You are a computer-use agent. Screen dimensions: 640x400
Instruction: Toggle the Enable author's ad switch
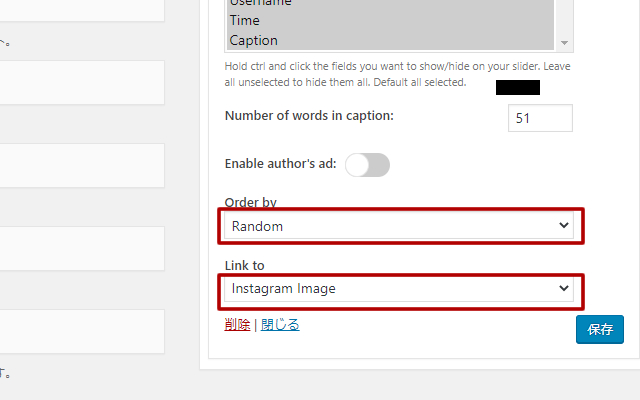[x=367, y=165]
